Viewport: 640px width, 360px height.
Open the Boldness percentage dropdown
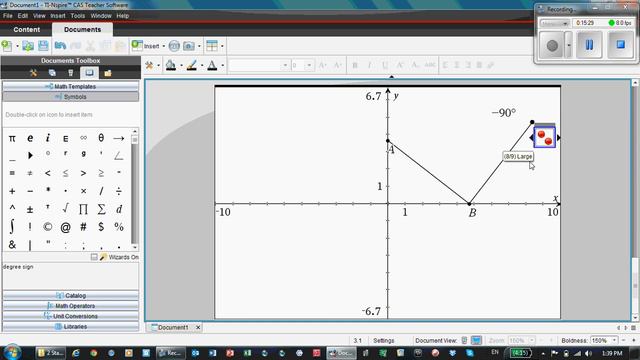pos(613,340)
